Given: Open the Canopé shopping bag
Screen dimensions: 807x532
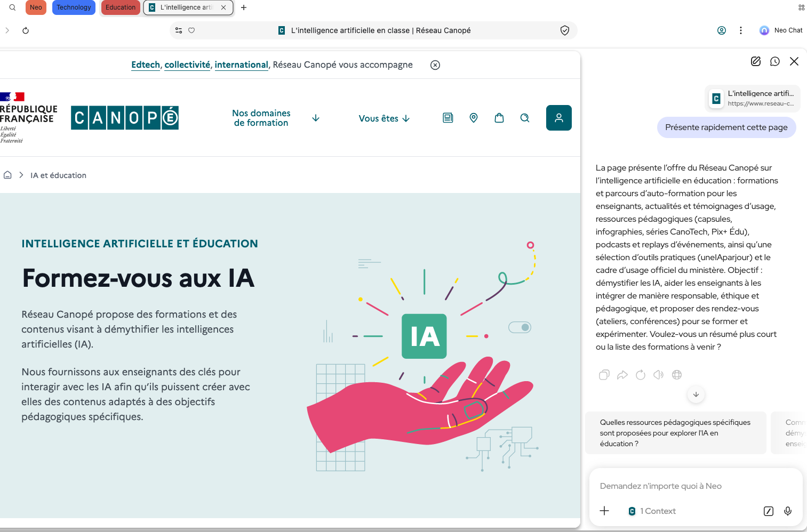Looking at the screenshot, I should coord(499,118).
